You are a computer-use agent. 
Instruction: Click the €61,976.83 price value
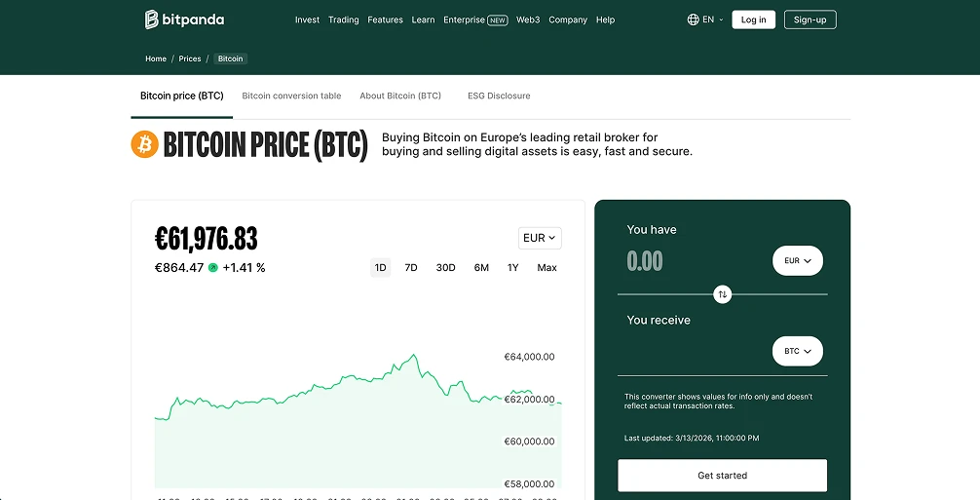pyautogui.click(x=207, y=238)
